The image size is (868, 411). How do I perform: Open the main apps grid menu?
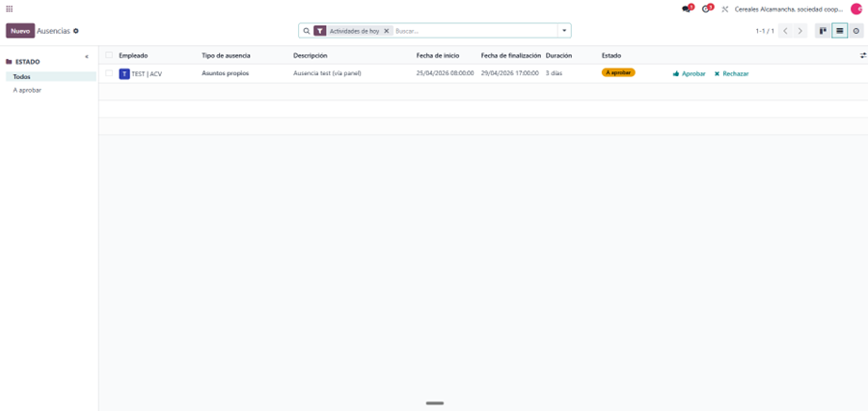click(10, 9)
